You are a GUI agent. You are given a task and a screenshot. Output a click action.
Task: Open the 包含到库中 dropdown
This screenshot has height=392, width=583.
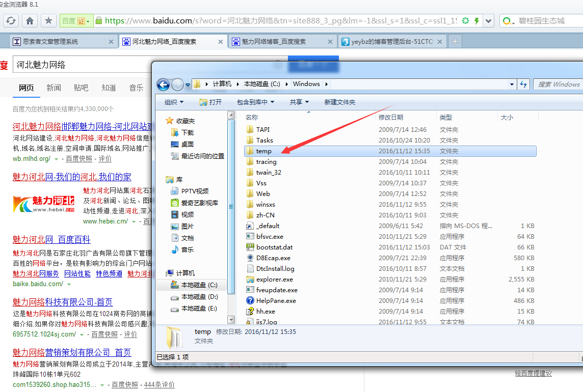(255, 102)
